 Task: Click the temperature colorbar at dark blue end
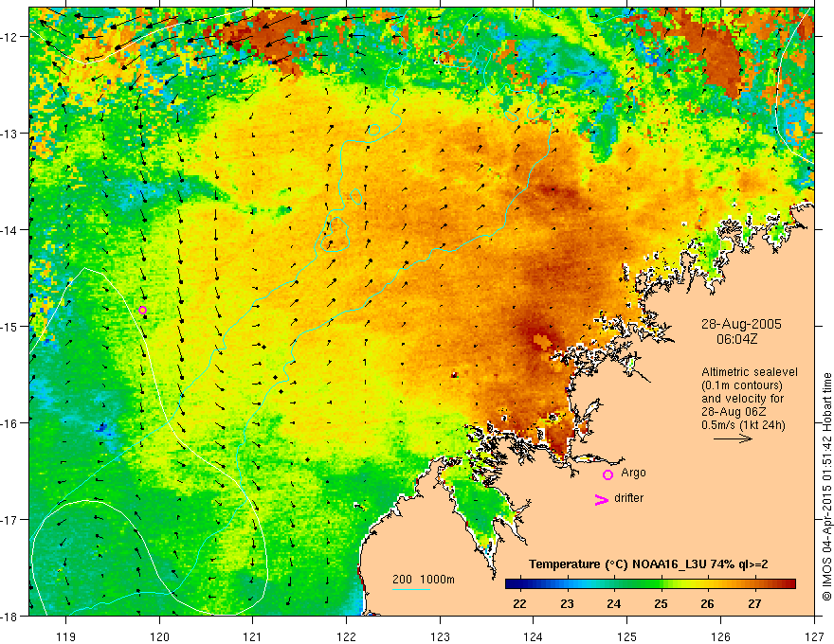513,584
